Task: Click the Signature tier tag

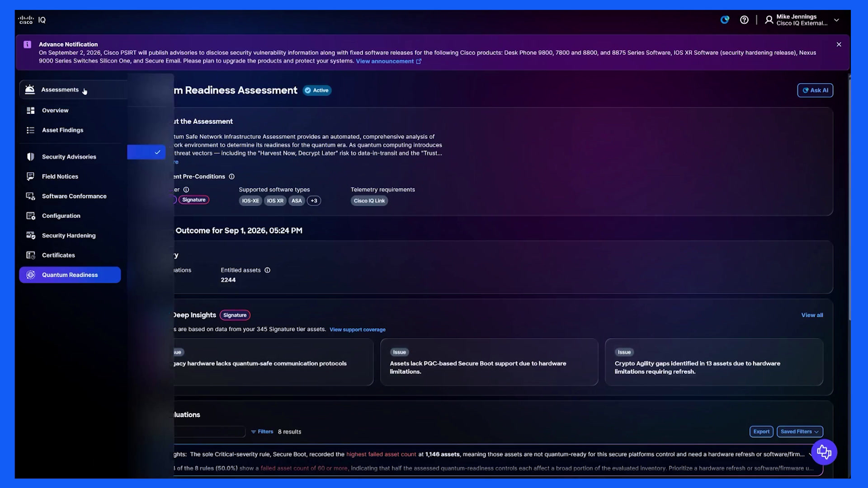Action: click(194, 200)
